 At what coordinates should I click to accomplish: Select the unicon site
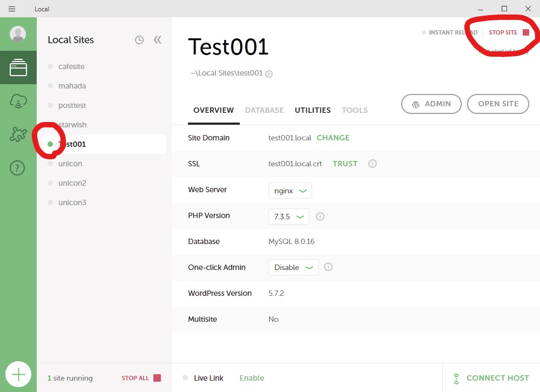[70, 164]
